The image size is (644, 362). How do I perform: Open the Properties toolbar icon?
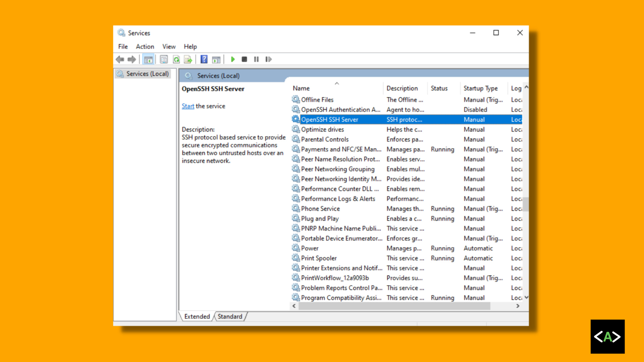click(164, 59)
